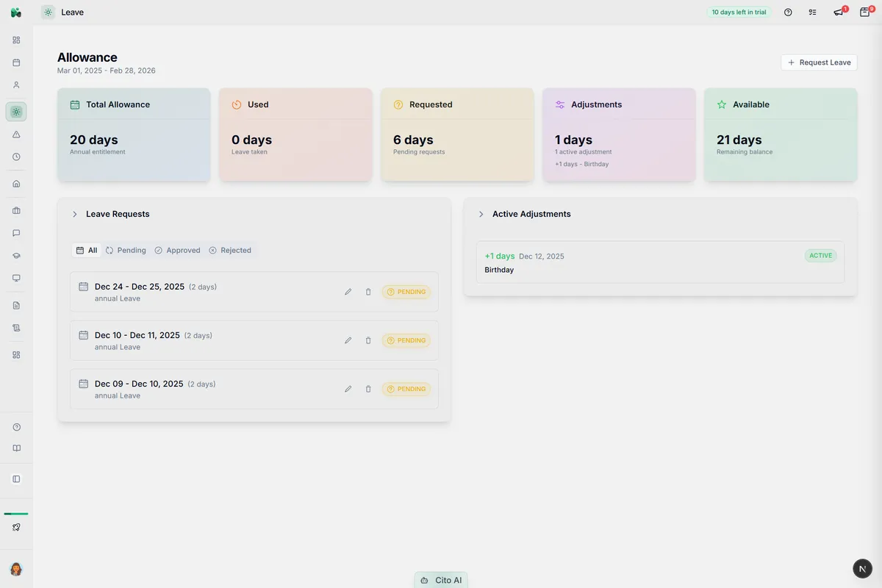Open the inbox icon with red badge
This screenshot has height=588, width=882.
[x=865, y=12]
